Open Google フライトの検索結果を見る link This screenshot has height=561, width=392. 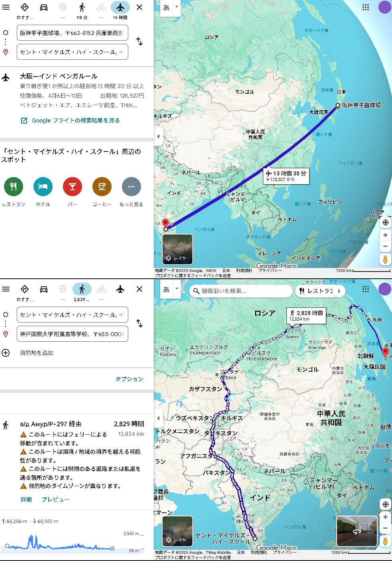[x=75, y=120]
